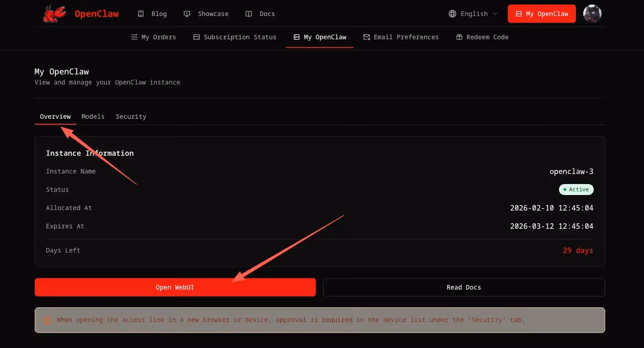Click the device approval notice text
This screenshot has width=644, height=348.
(291, 320)
